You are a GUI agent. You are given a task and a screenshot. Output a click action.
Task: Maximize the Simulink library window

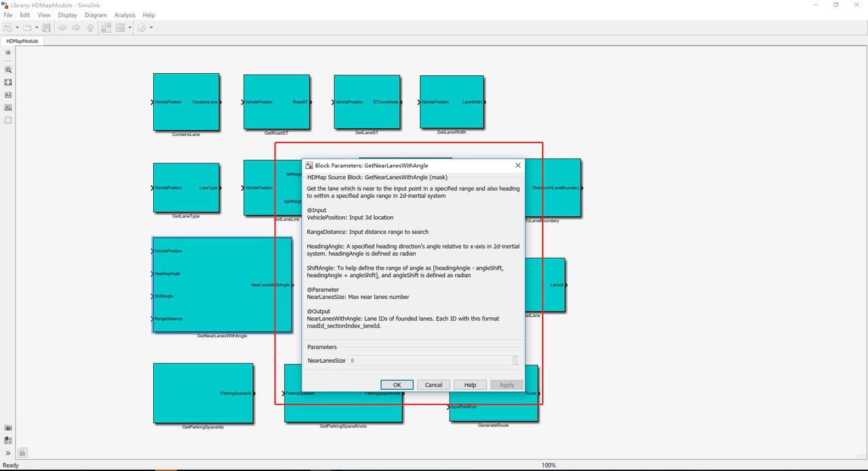tap(835, 5)
